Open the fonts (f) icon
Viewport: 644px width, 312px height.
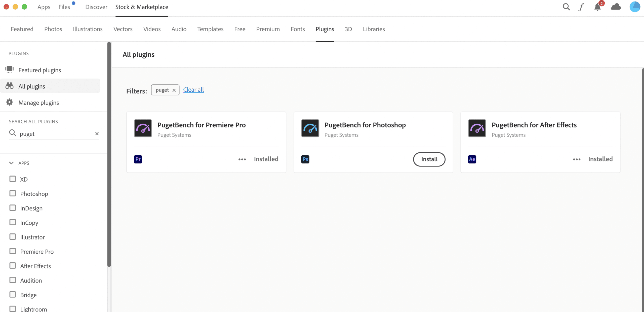tap(581, 7)
